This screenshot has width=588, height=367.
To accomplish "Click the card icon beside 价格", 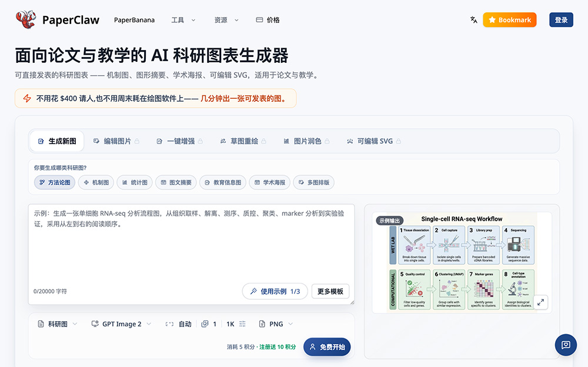I will coord(259,20).
